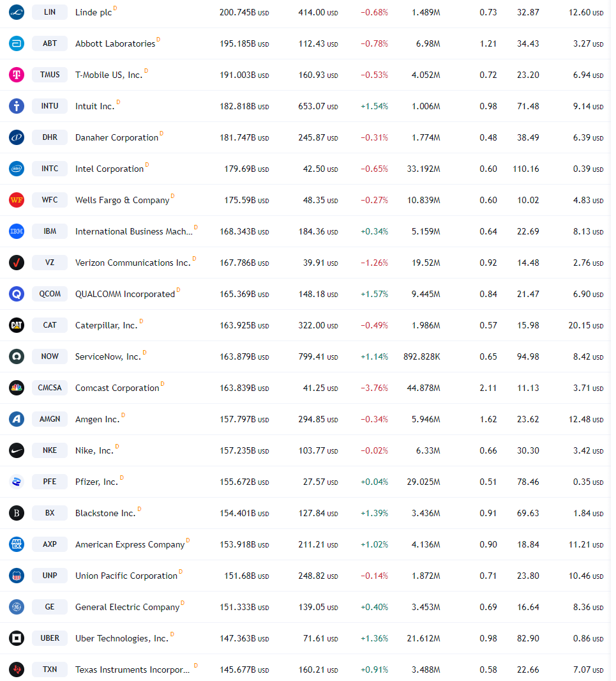The image size is (616, 681).
Task: Click Uber P/E value 82.90
Action: [528, 638]
